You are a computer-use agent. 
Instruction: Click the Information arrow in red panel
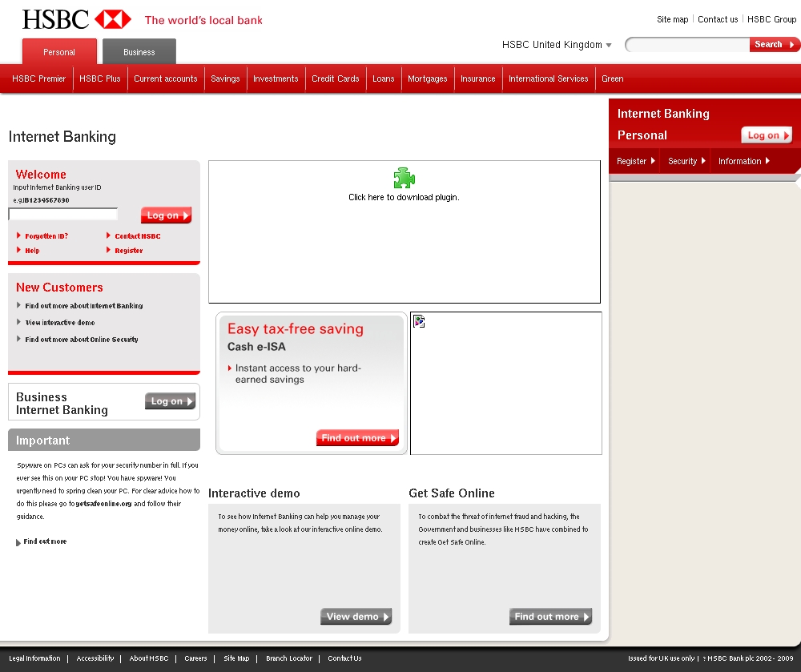click(x=767, y=161)
